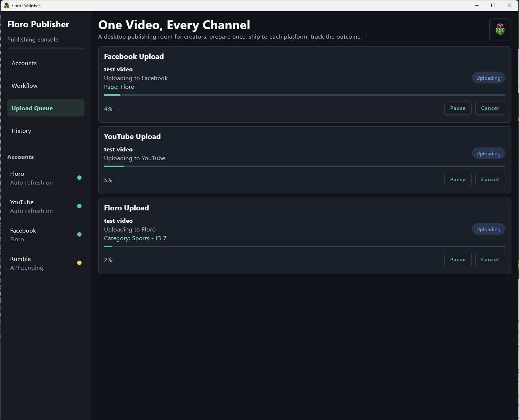Open the Accounts navigation item
This screenshot has height=420, width=519.
pyautogui.click(x=46, y=63)
